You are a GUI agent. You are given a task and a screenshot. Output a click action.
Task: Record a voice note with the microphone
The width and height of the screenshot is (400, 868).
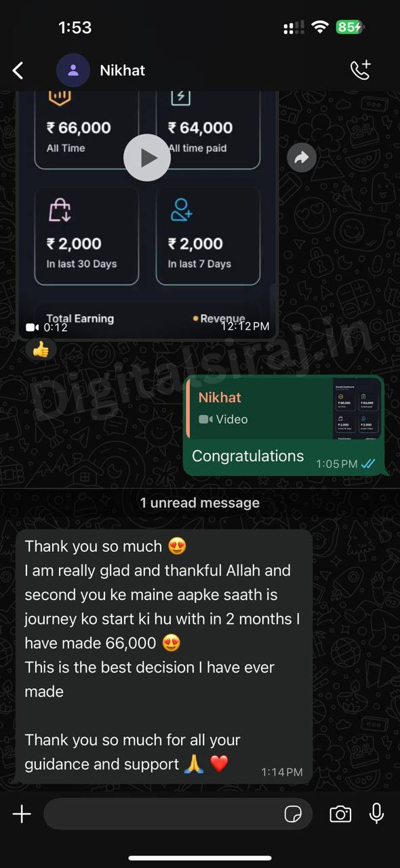point(376,814)
